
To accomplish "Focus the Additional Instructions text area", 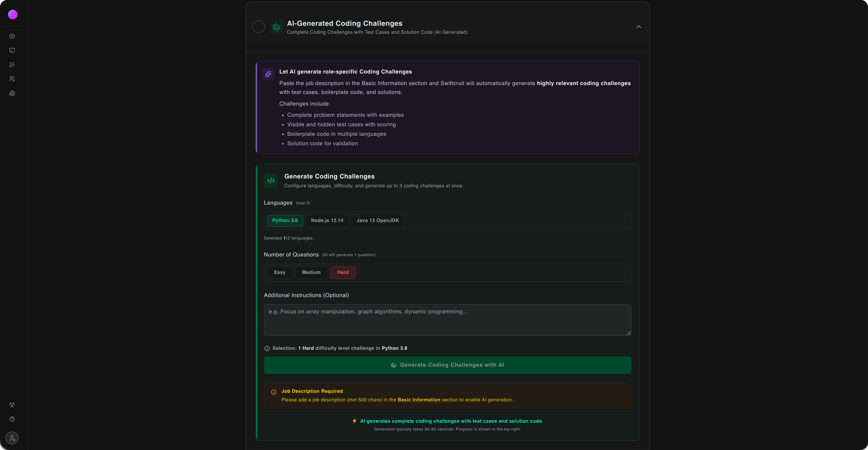I will point(447,320).
